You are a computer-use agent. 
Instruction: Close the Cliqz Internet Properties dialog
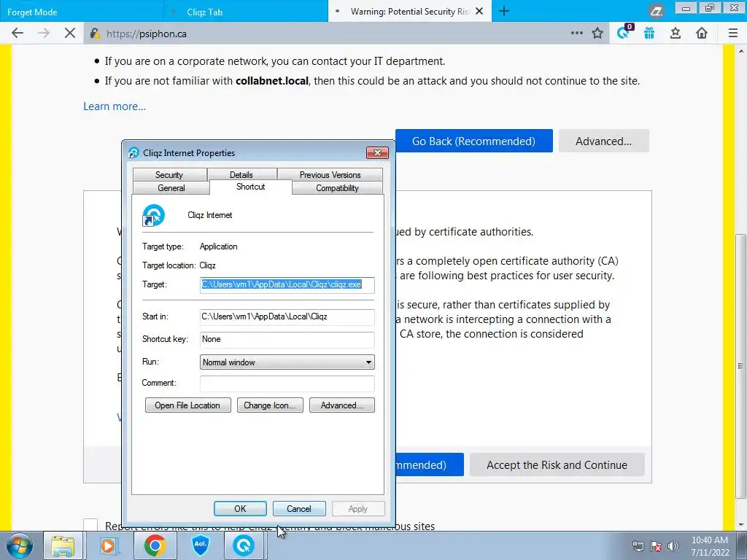click(377, 152)
